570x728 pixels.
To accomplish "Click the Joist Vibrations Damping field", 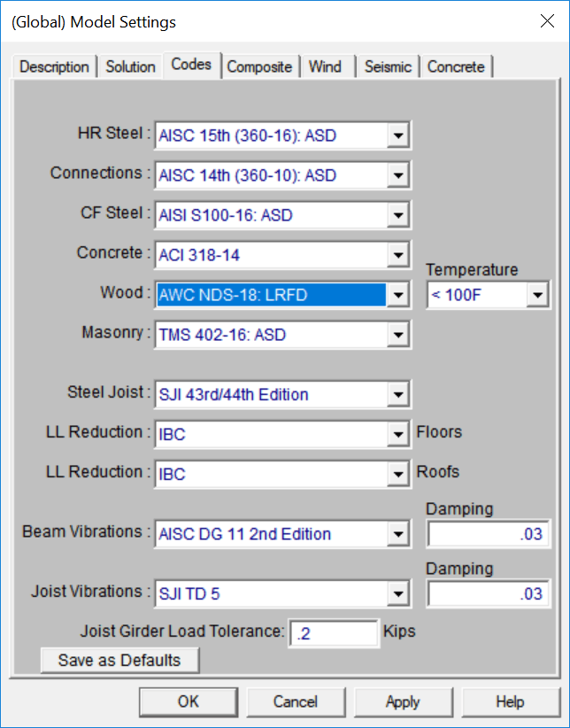I will (489, 593).
